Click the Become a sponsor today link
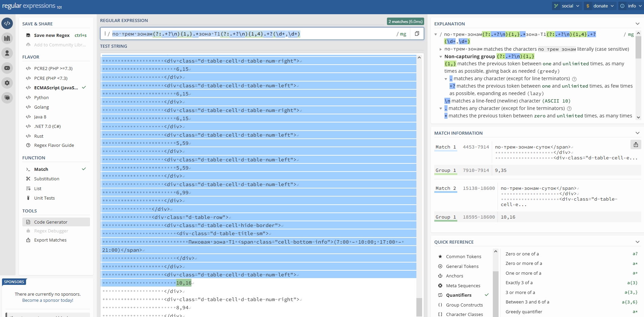 48,300
